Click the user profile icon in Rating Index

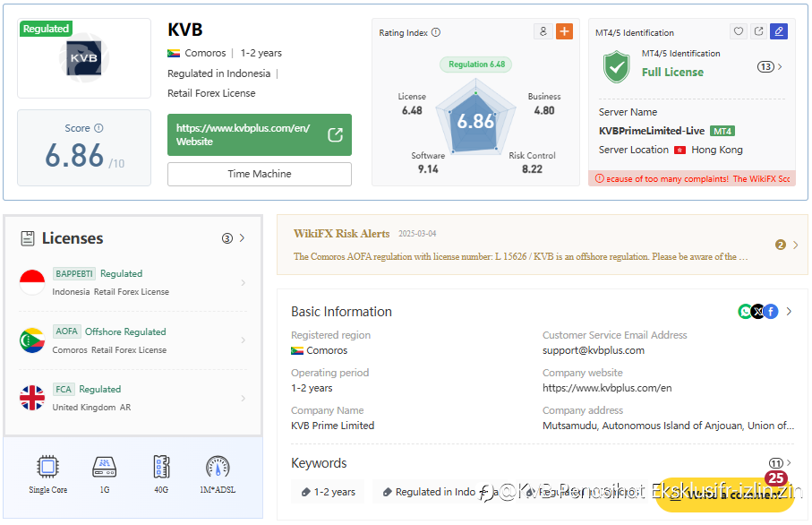coord(543,31)
